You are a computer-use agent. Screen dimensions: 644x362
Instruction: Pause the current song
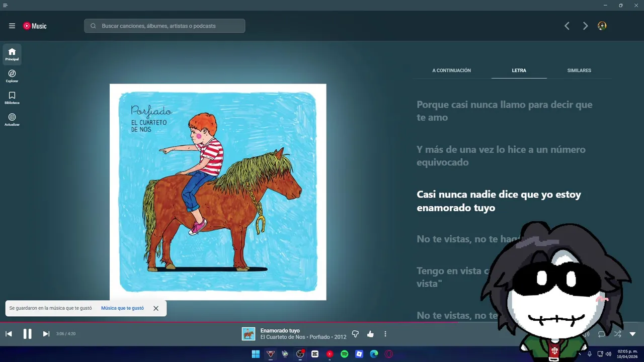(28, 334)
